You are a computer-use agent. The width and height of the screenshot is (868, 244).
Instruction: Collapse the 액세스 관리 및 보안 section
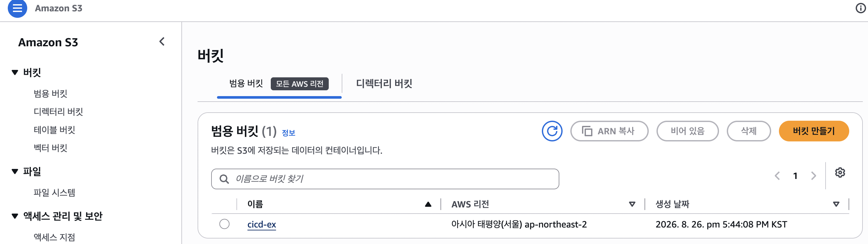click(x=15, y=216)
